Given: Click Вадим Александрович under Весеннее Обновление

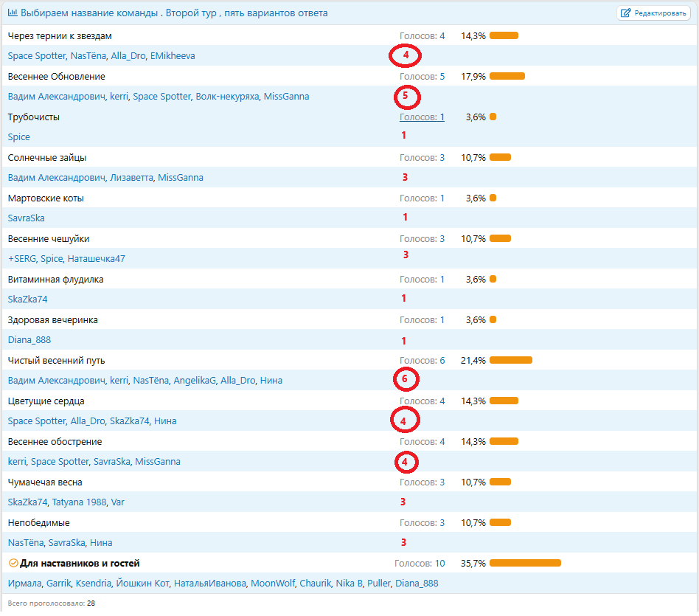Looking at the screenshot, I should [x=57, y=97].
